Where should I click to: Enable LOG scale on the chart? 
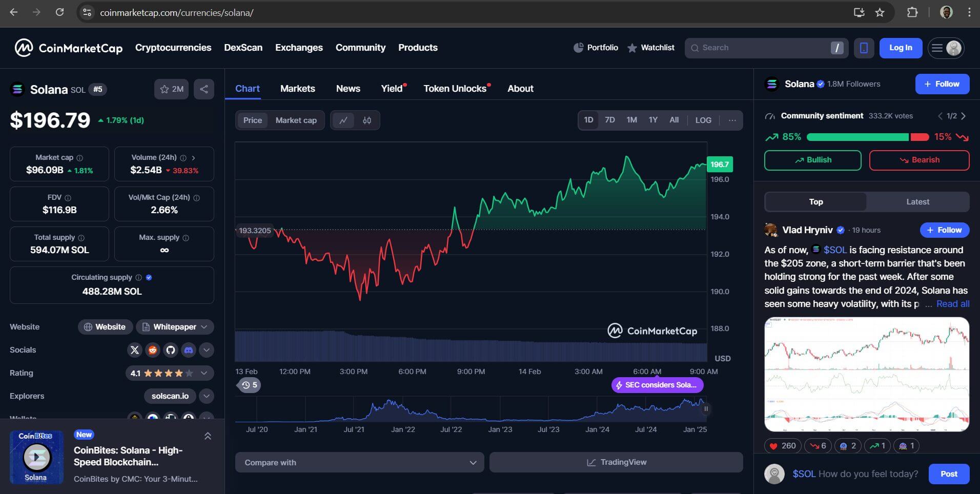tap(703, 120)
